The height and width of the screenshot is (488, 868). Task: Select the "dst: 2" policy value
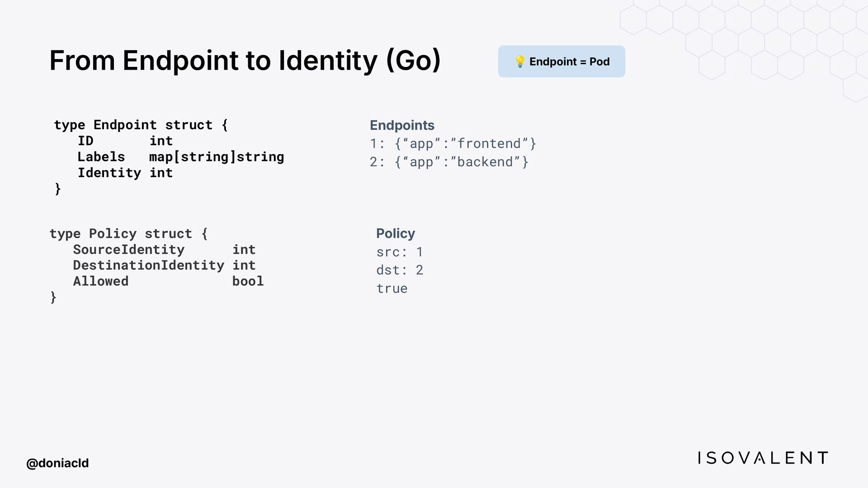pyautogui.click(x=400, y=270)
